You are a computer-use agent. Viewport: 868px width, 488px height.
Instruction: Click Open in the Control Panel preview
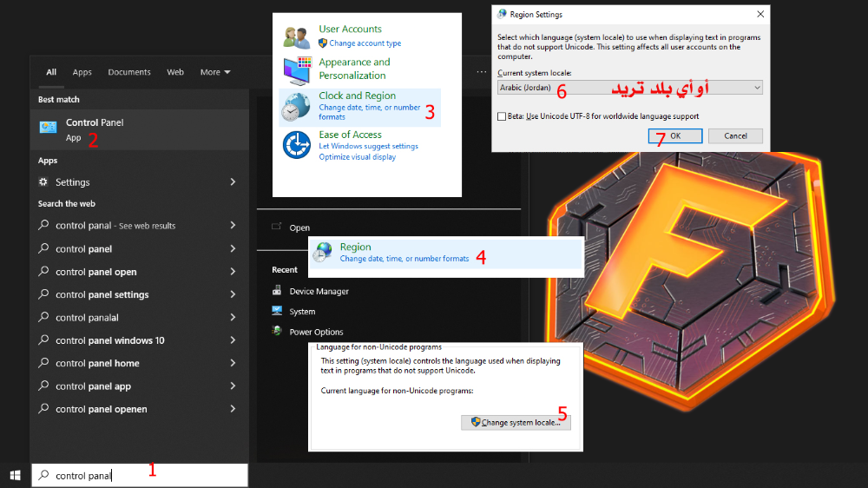tap(299, 228)
